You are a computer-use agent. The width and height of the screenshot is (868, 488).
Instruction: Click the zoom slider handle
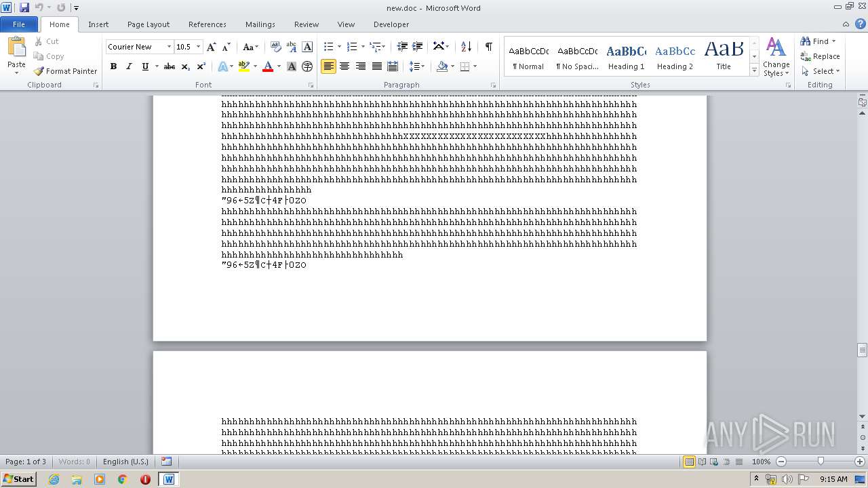click(821, 462)
